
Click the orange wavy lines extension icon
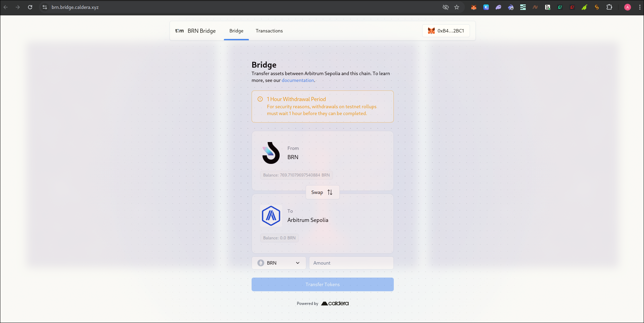tap(535, 7)
